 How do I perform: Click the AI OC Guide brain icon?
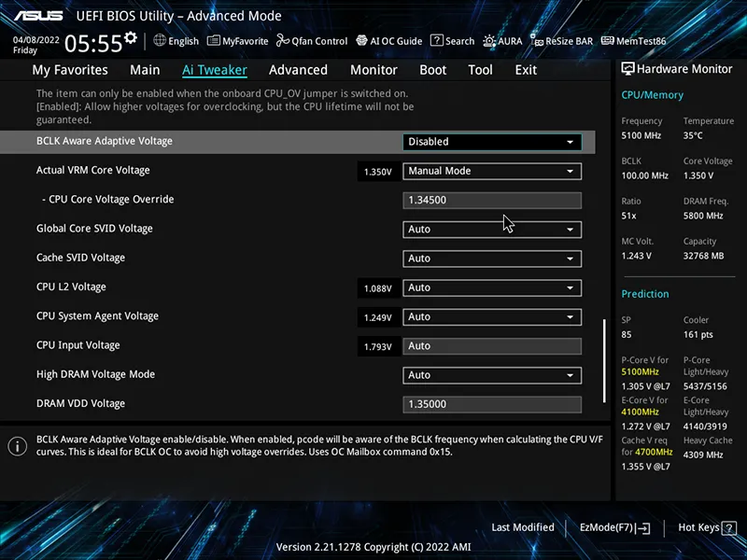click(x=361, y=41)
